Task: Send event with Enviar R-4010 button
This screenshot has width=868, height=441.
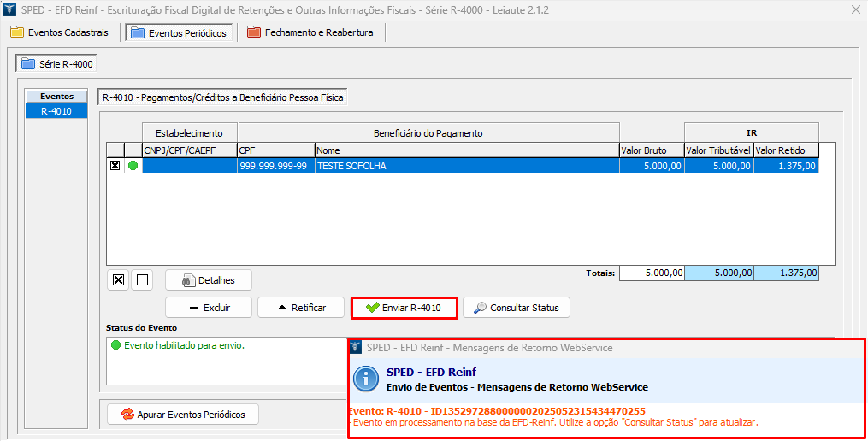Action: point(404,308)
